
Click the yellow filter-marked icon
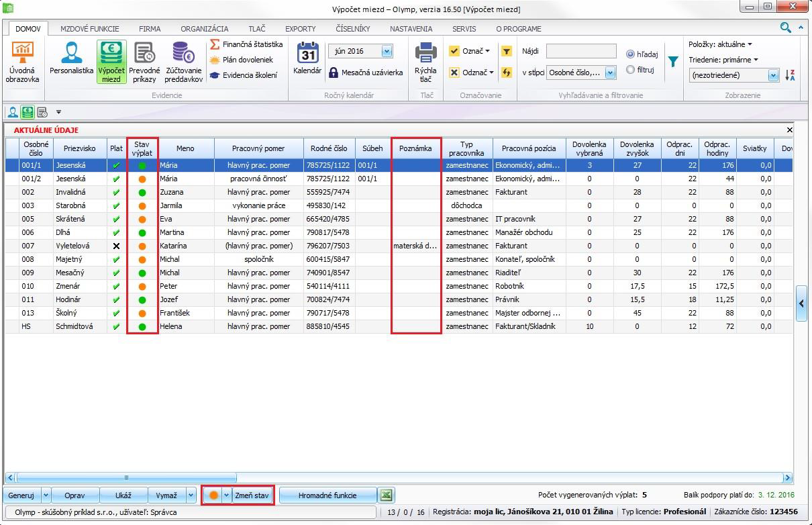coord(507,51)
